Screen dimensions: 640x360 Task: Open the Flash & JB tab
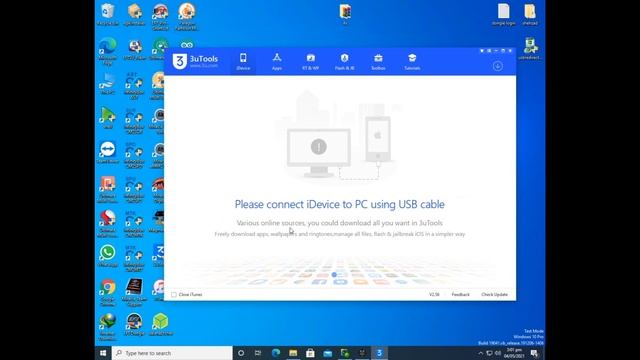[x=344, y=62]
